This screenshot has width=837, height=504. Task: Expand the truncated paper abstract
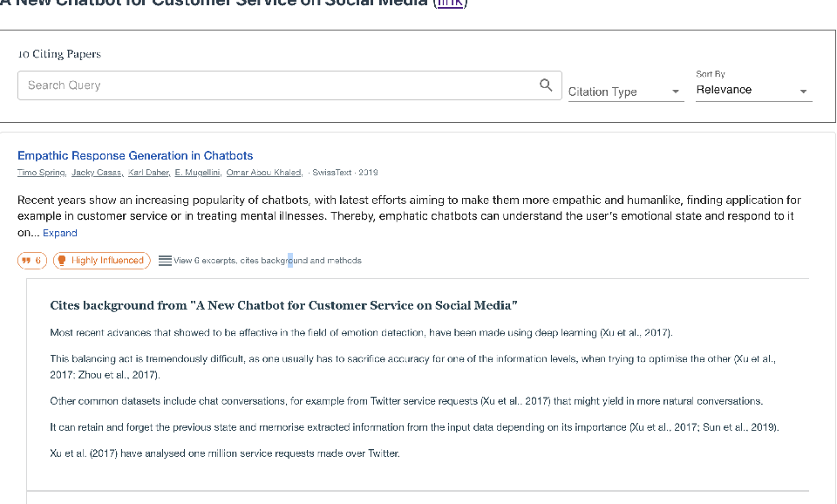(60, 234)
